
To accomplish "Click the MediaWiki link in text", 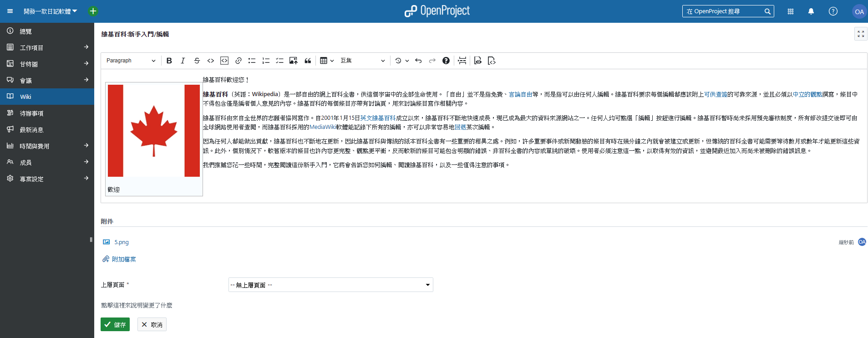I will click(323, 127).
